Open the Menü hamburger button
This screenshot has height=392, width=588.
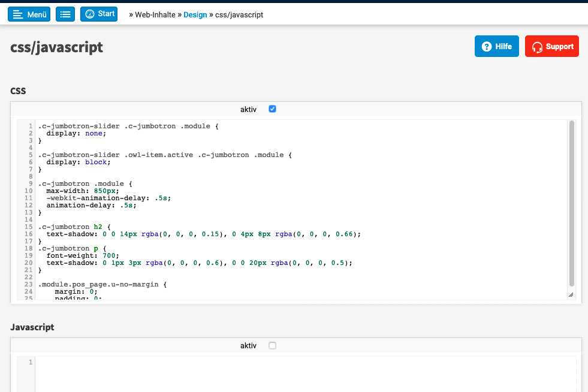point(29,14)
